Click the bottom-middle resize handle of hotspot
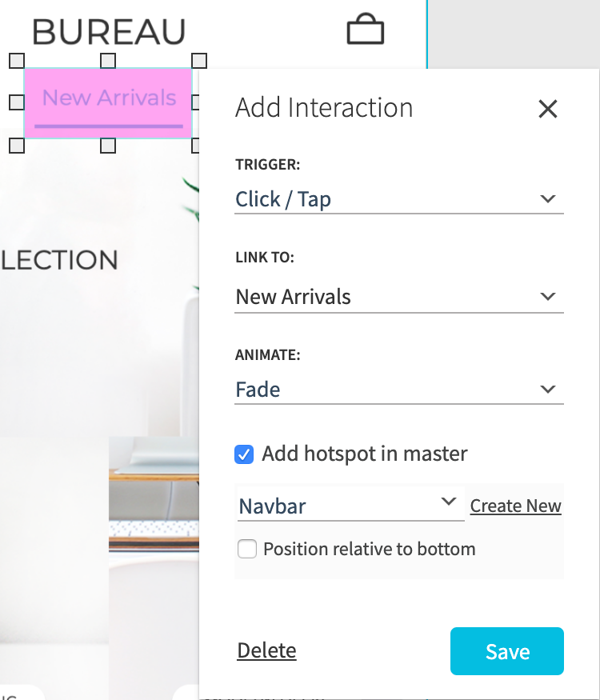 pyautogui.click(x=108, y=146)
